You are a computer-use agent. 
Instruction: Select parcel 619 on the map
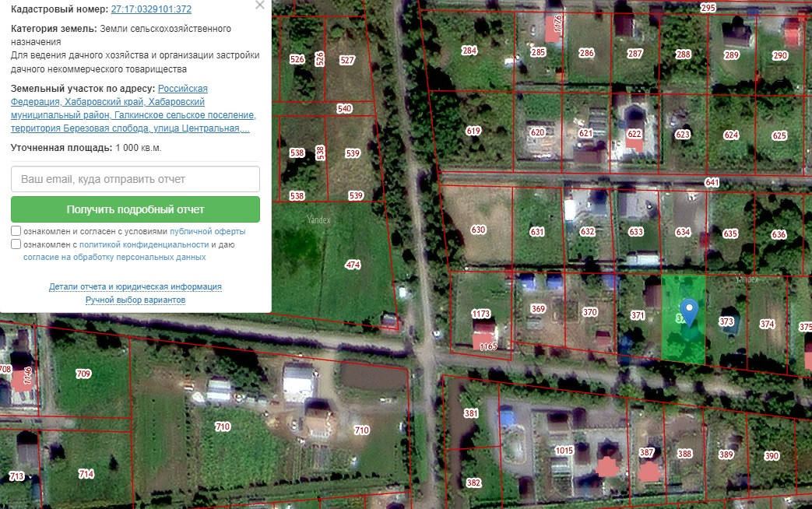click(x=473, y=131)
